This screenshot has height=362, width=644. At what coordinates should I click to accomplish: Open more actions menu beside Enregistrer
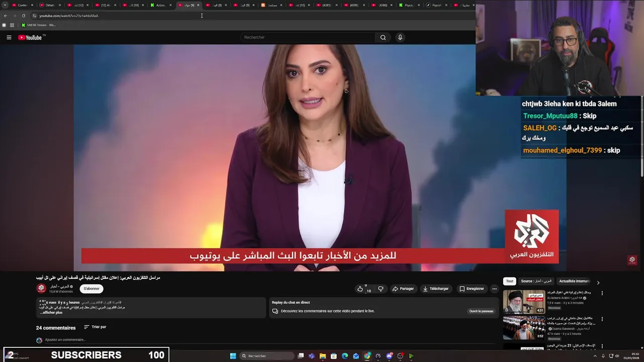pyautogui.click(x=494, y=289)
